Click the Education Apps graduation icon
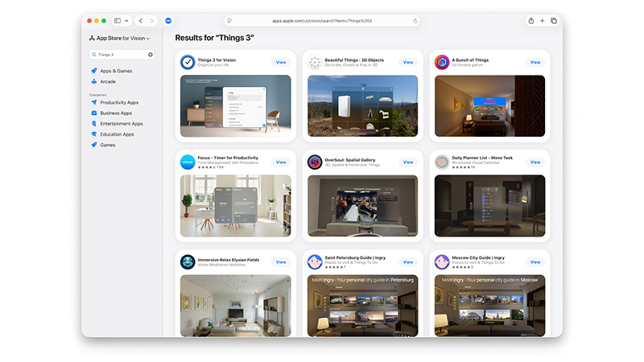Image resolution: width=644 pixels, height=362 pixels. tap(94, 134)
